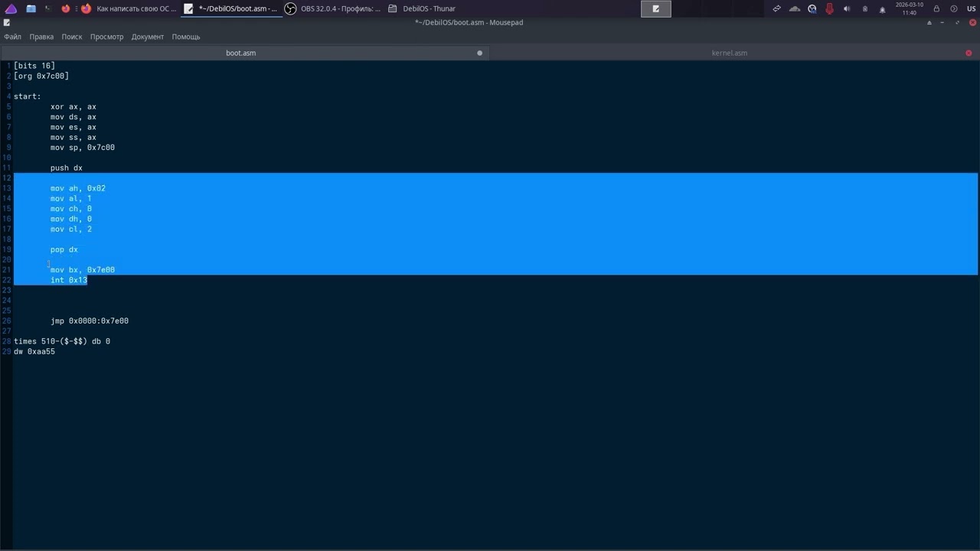Open the Файл menu
Image resolution: width=980 pixels, height=551 pixels.
click(x=12, y=37)
